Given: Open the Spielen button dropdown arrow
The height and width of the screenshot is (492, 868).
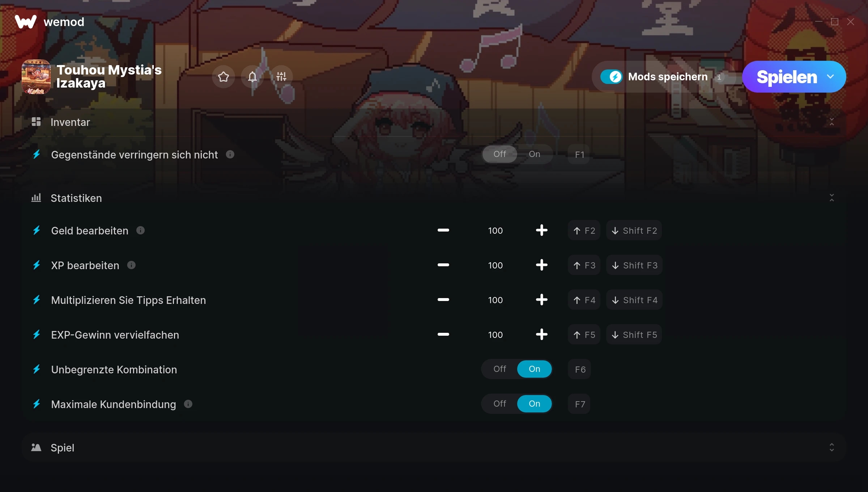Looking at the screenshot, I should click(x=830, y=77).
